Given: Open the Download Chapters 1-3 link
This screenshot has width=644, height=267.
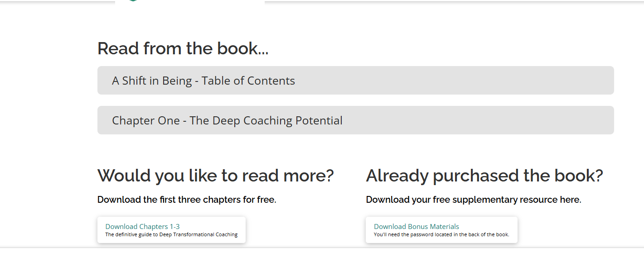Looking at the screenshot, I should [171, 230].
